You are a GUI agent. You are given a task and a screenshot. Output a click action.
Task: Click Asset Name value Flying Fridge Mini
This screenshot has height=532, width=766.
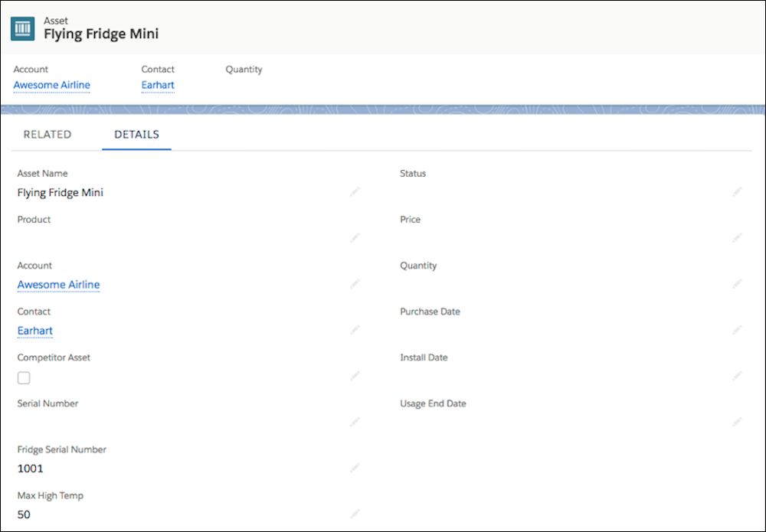click(x=60, y=192)
